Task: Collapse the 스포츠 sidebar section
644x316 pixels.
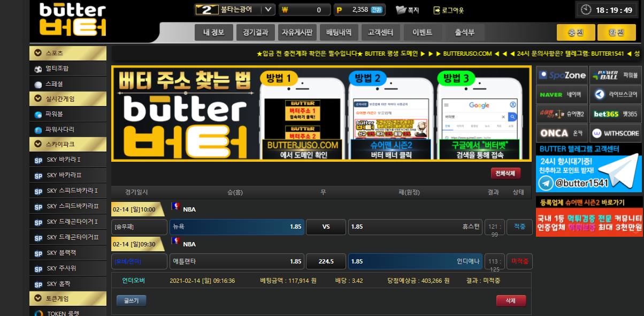Action: (x=38, y=53)
